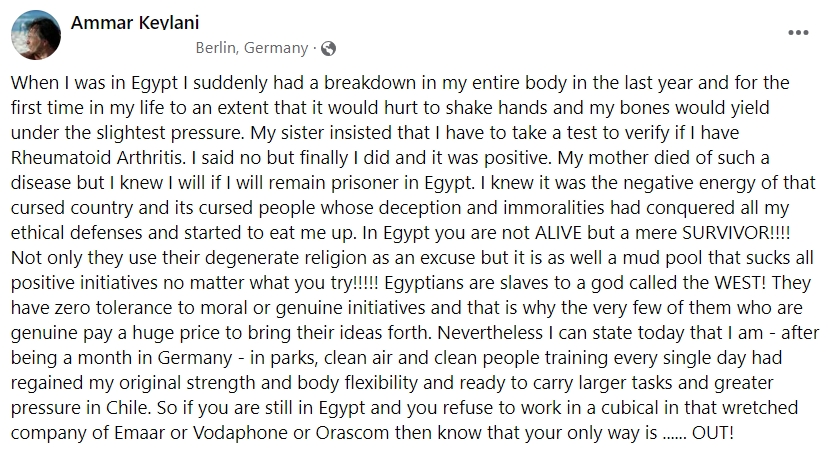Viewport: 830px width, 453px height.
Task: Click the word "Emaar" in the last line
Action: pos(139,433)
